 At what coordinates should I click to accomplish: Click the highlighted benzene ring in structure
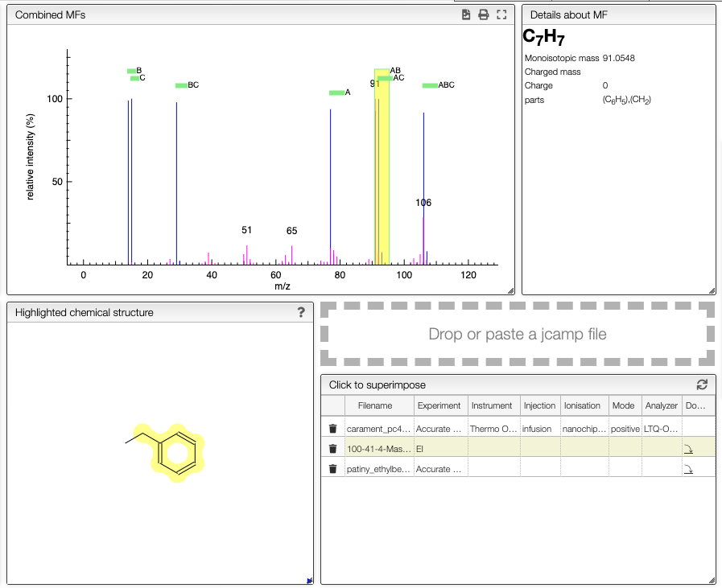pyautogui.click(x=177, y=453)
